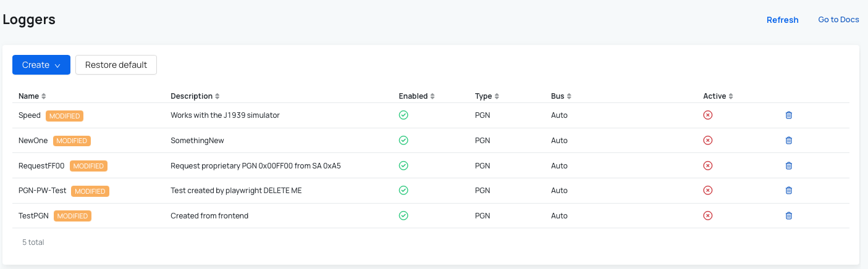The width and height of the screenshot is (868, 269).
Task: Click the Restore default button
Action: (x=116, y=65)
